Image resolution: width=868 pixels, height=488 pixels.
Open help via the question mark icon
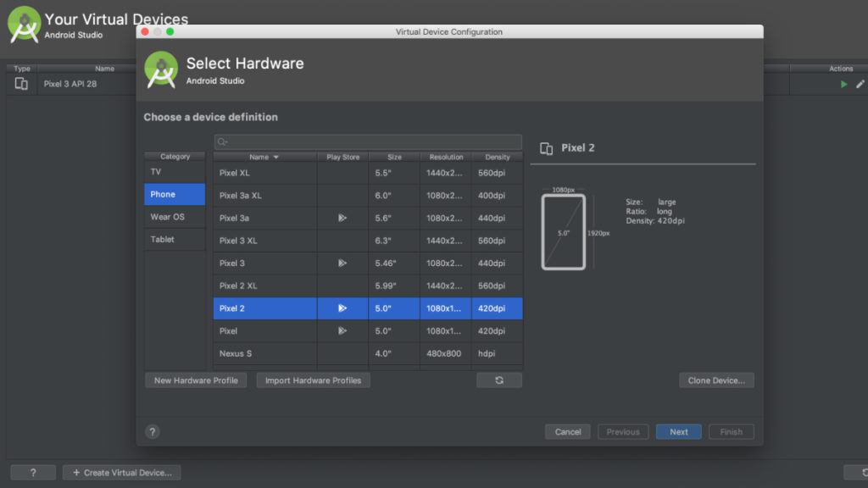pos(153,431)
